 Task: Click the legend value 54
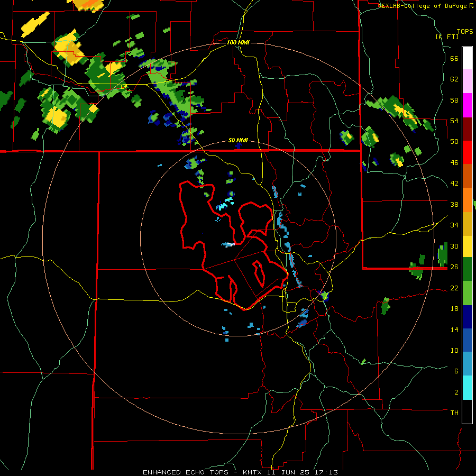[454, 121]
